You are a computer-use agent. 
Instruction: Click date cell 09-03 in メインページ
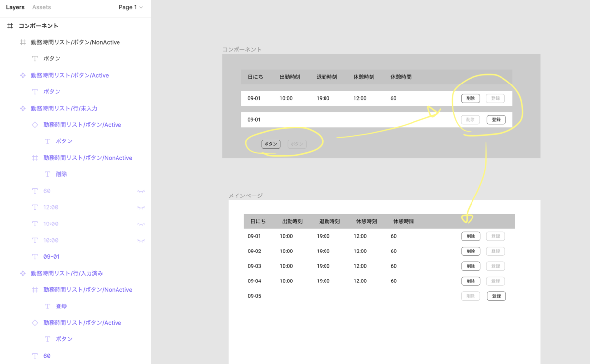pos(254,266)
